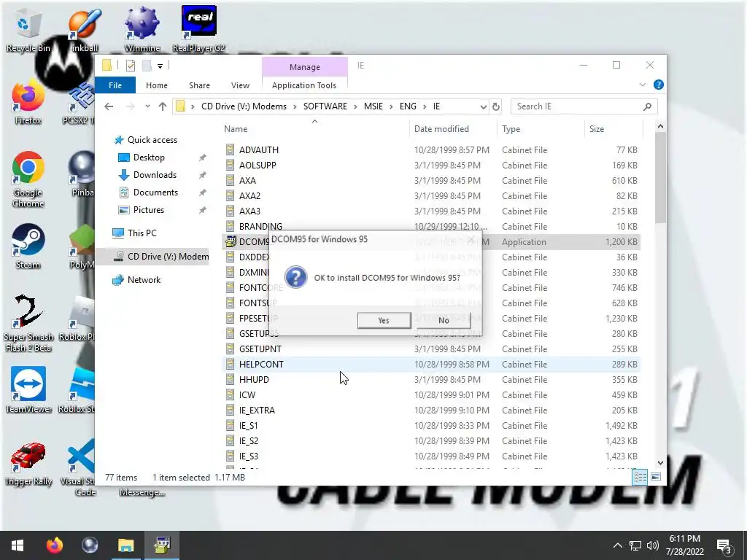The height and width of the screenshot is (560, 747).
Task: Click the file list vertical scrollbar
Action: coord(660,176)
